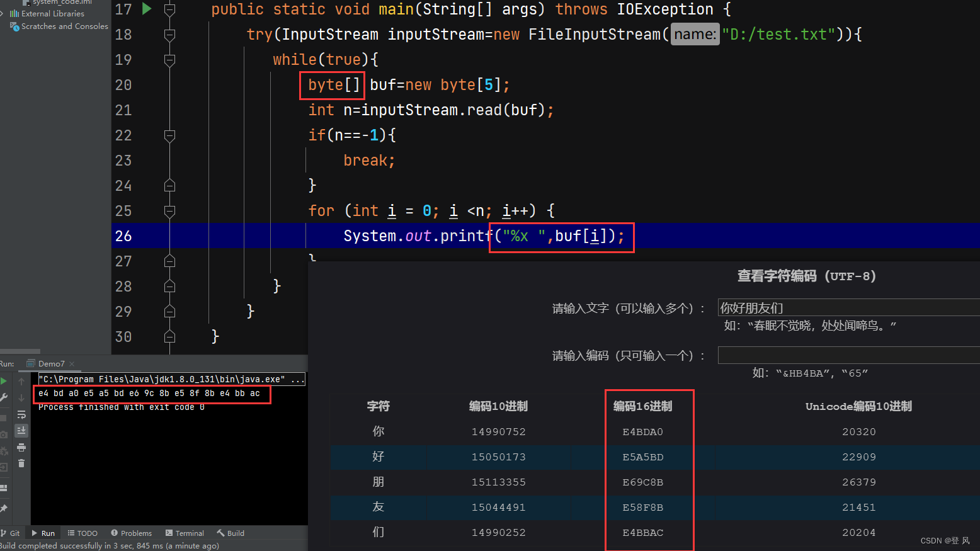Screen dimensions: 980x551
Task: Open the Git tool window tab
Action: click(x=11, y=533)
